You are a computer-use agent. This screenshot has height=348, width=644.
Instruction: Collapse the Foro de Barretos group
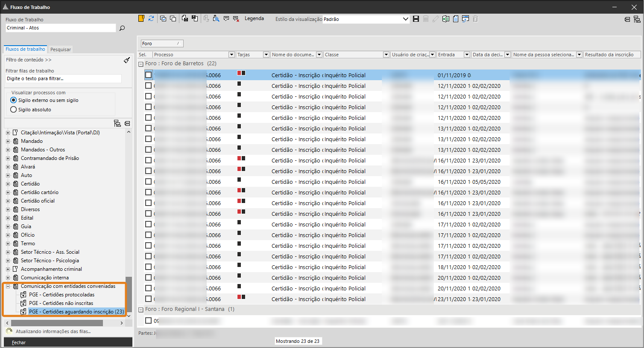(141, 64)
